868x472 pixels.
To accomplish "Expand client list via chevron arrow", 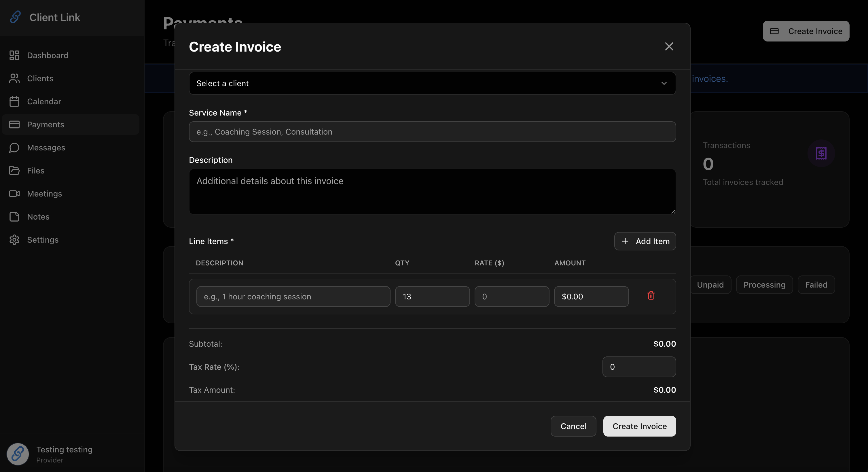I will click(x=664, y=83).
